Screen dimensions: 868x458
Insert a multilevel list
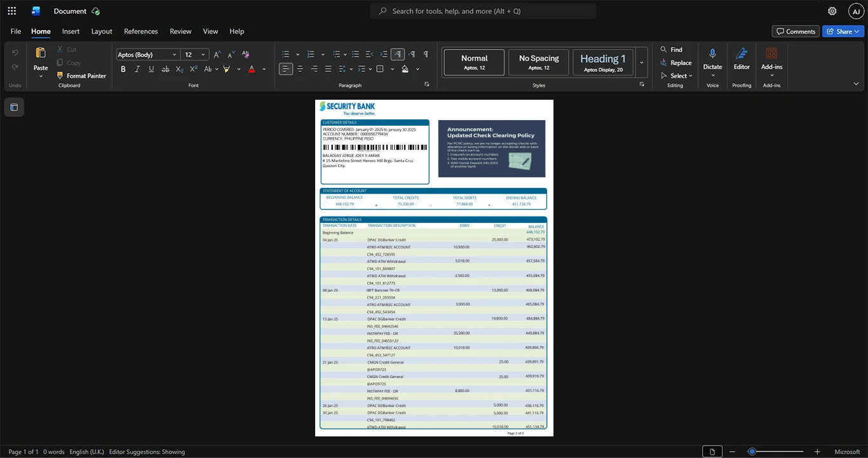pyautogui.click(x=336, y=55)
